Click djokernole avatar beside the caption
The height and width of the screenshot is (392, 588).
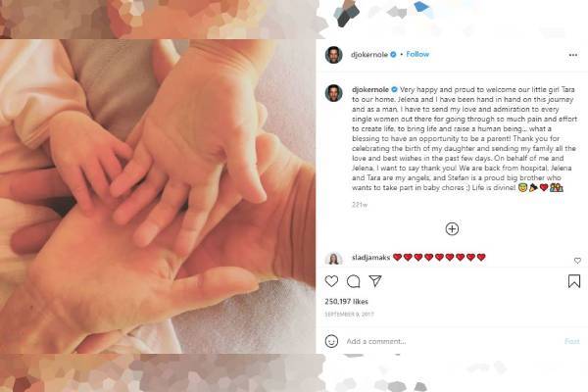coord(333,93)
